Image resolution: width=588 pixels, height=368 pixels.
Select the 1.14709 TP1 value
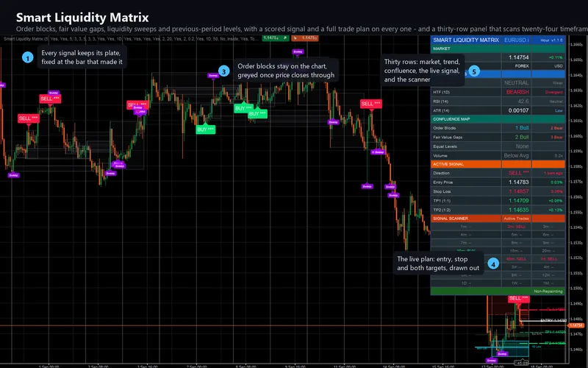519,200
